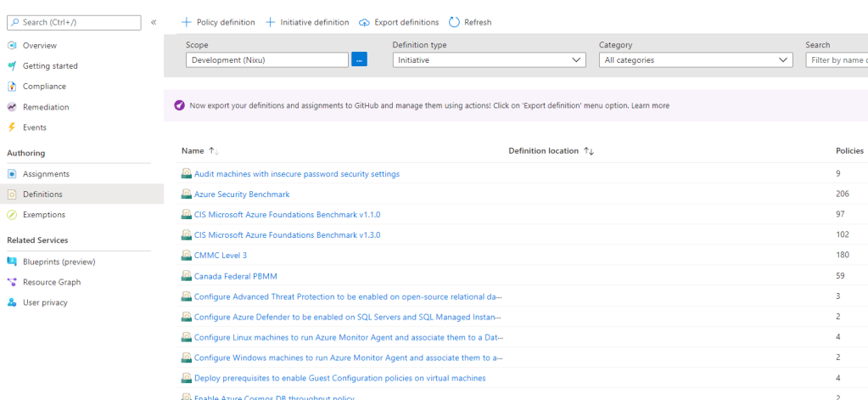Select Exemptions in the sidebar

pyautogui.click(x=44, y=215)
